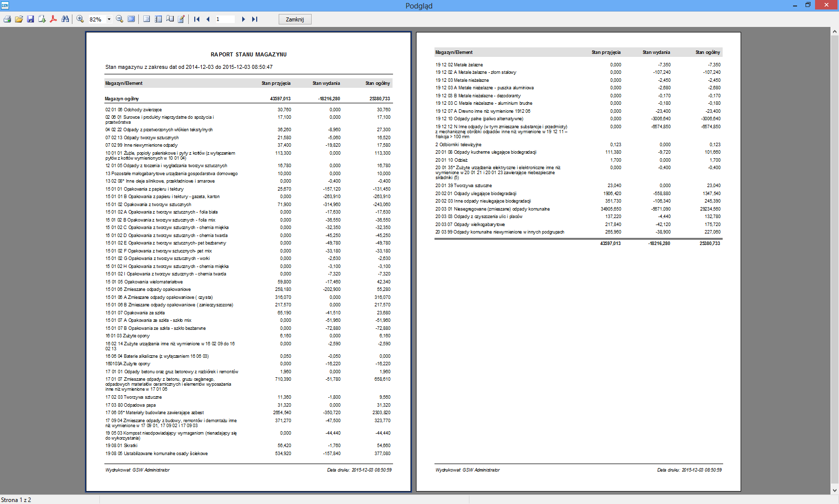The image size is (839, 504).
Task: Open the find text binoculars tool
Action: pos(65,19)
